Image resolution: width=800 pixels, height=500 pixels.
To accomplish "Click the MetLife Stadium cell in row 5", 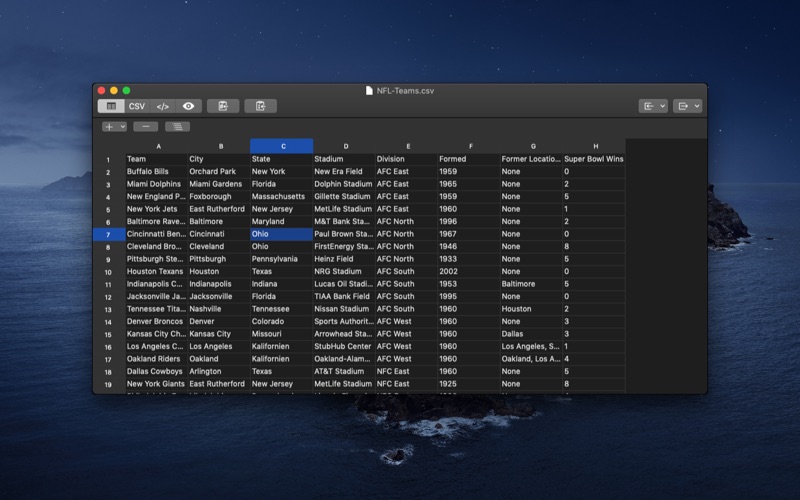I will coord(344,209).
